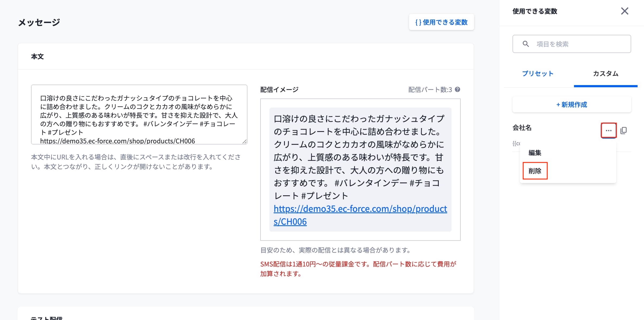The height and width of the screenshot is (320, 644).
Task: Choose 削除 from the variable menu
Action: [x=535, y=171]
